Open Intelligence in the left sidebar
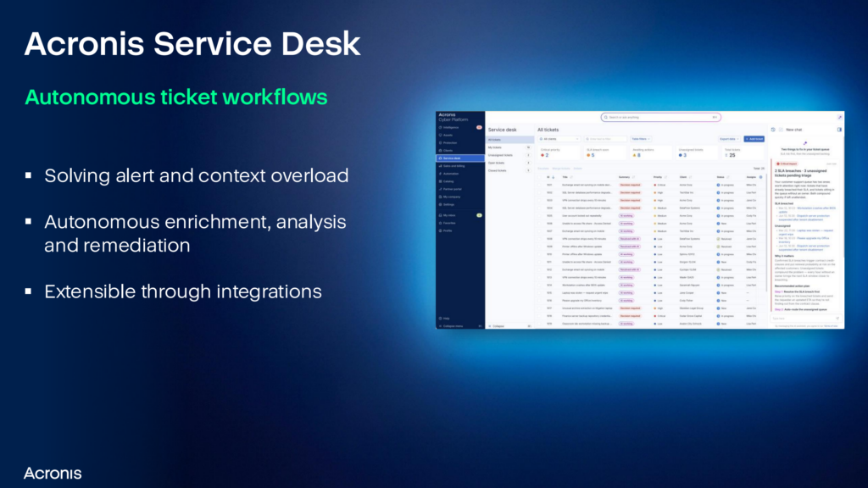 (x=459, y=127)
